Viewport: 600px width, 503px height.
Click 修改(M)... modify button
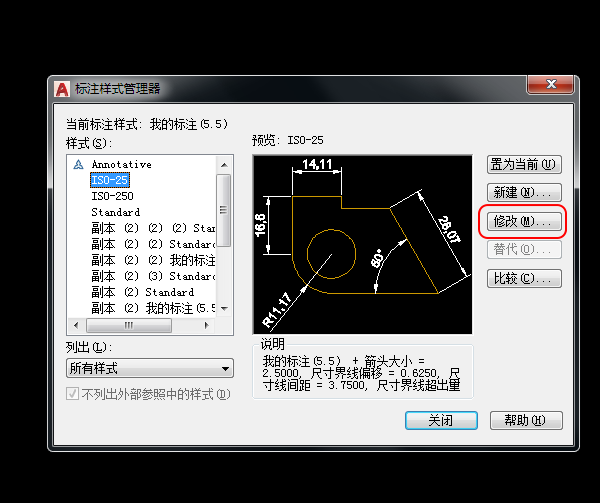pos(524,221)
